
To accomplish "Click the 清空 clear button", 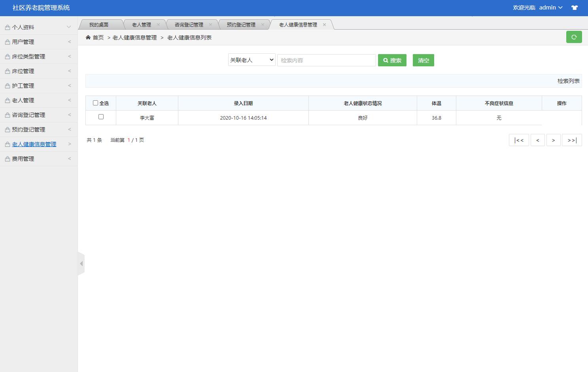I will pos(423,60).
